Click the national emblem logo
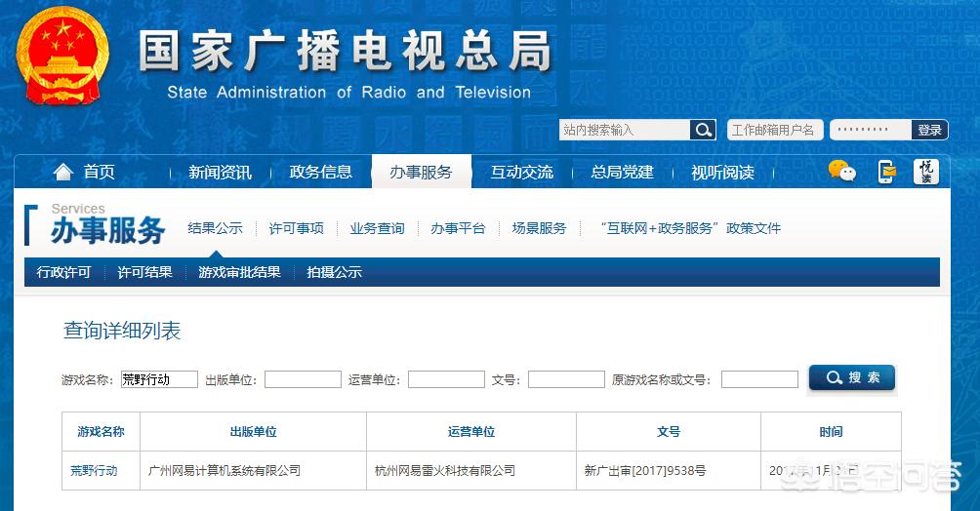The height and width of the screenshot is (511, 980). 61,57
